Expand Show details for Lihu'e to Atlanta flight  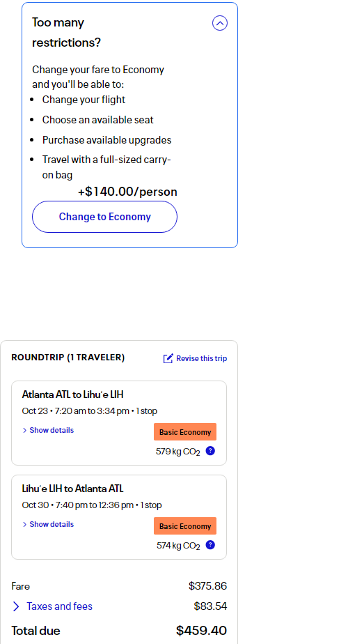pos(48,525)
